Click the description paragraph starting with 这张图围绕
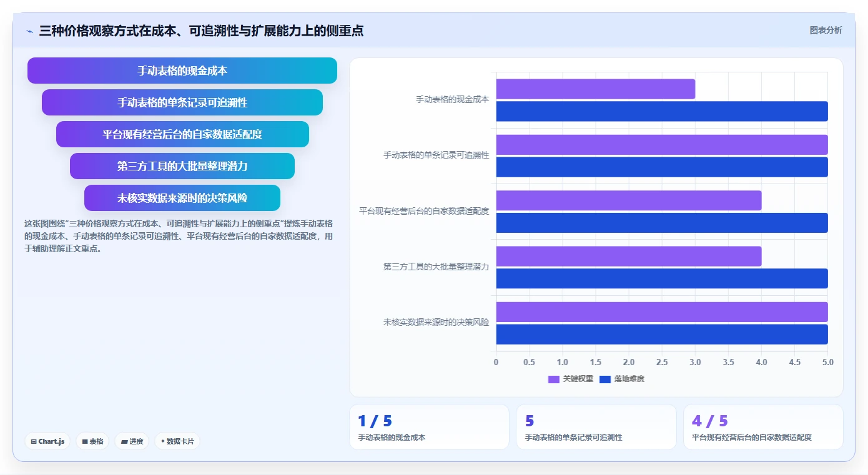This screenshot has height=475, width=868. 179,235
